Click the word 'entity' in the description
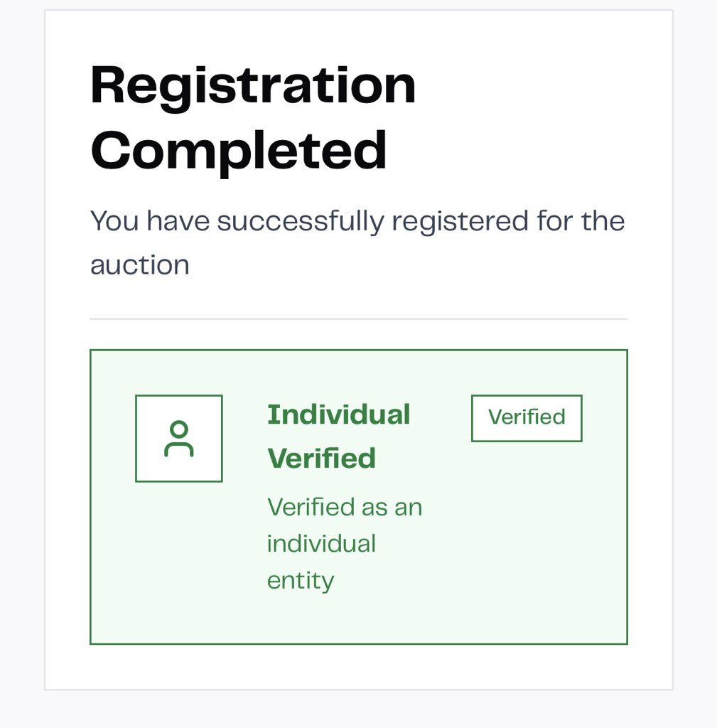Image resolution: width=717 pixels, height=728 pixels. (300, 582)
